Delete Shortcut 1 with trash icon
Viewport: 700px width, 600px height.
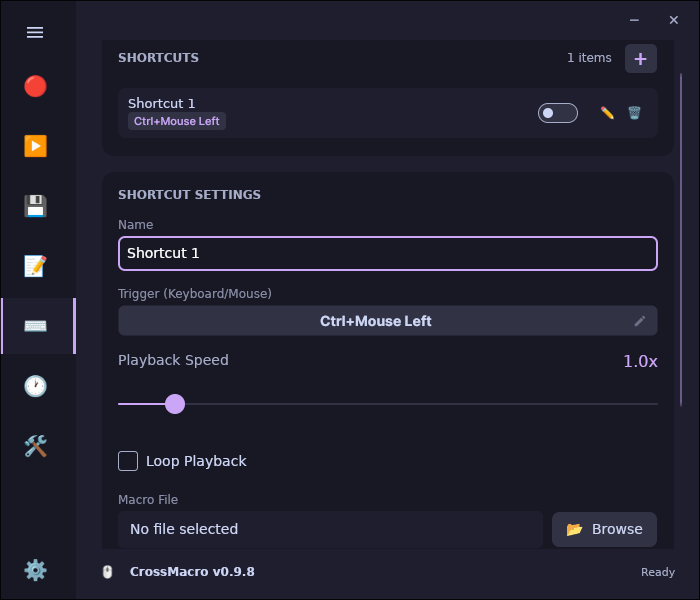coord(634,112)
